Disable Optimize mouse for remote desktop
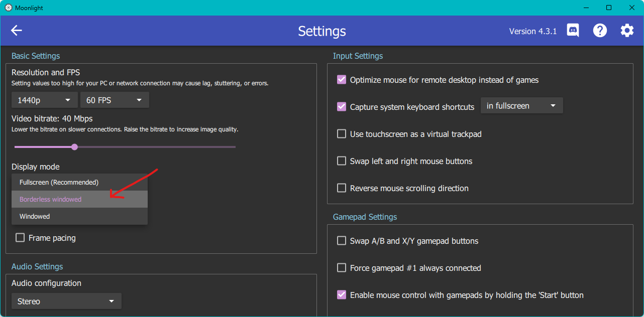644x317 pixels. [x=342, y=79]
